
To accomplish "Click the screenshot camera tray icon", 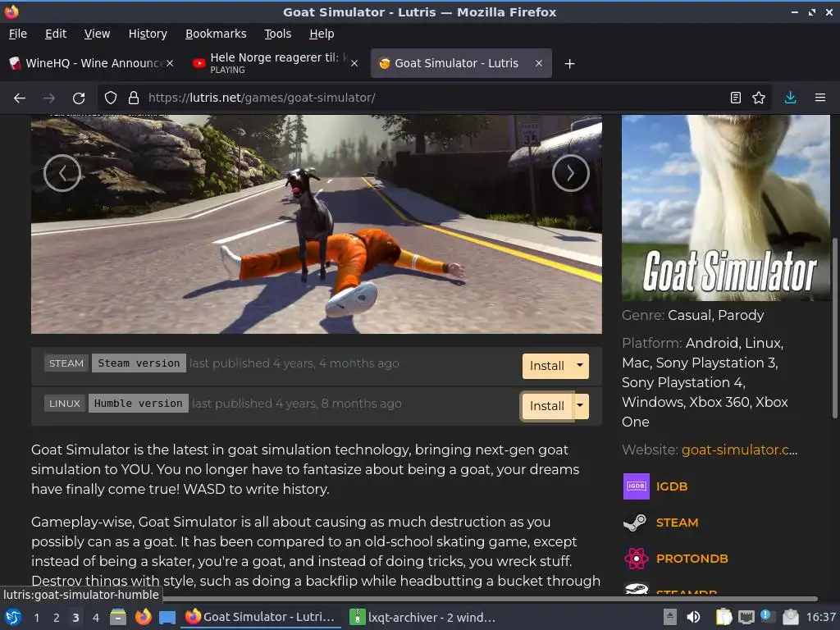I will pyautogui.click(x=790, y=618).
